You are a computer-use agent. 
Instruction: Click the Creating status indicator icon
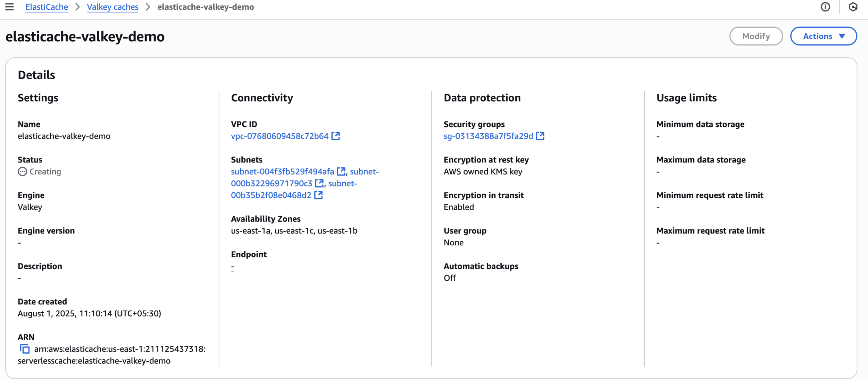coord(22,171)
